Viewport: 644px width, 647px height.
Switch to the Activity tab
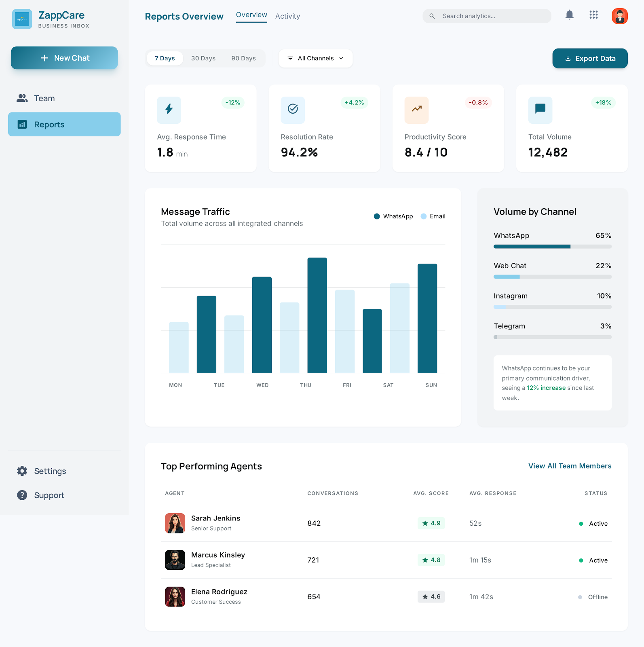(287, 16)
